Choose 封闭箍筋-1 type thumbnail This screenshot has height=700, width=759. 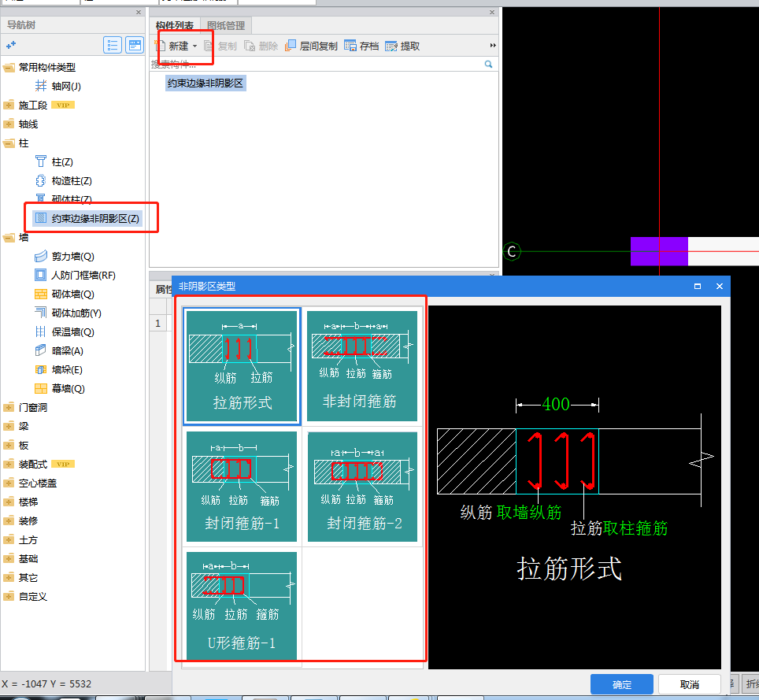[x=242, y=487]
